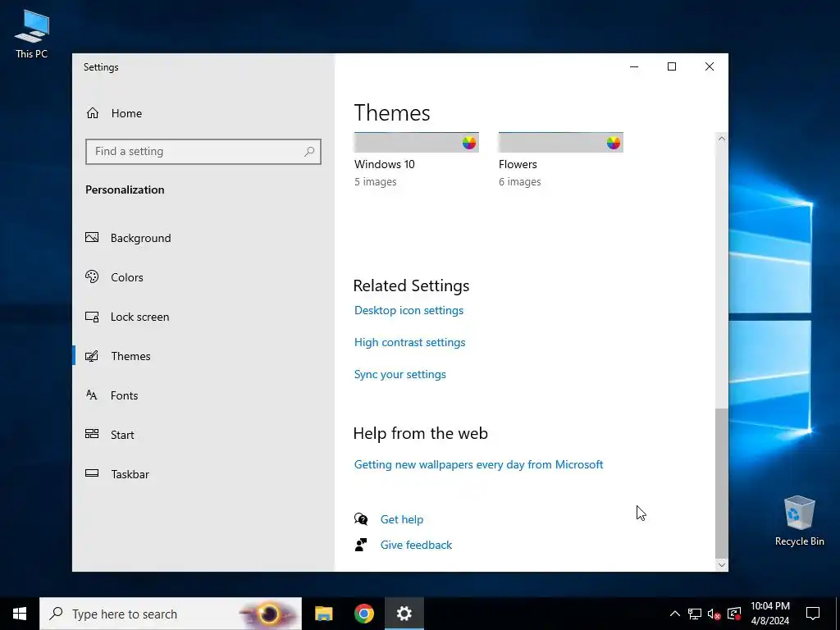Click the '5 images' text

point(376,181)
